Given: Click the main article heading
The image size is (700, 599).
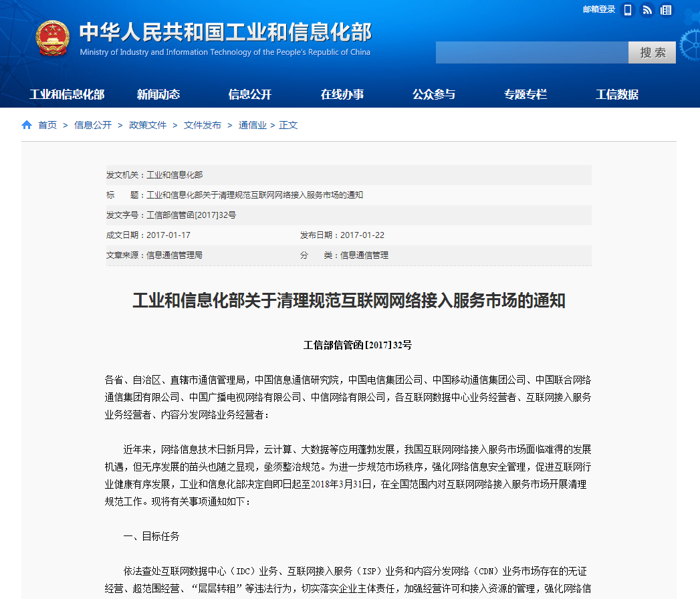Looking at the screenshot, I should coord(349,300).
